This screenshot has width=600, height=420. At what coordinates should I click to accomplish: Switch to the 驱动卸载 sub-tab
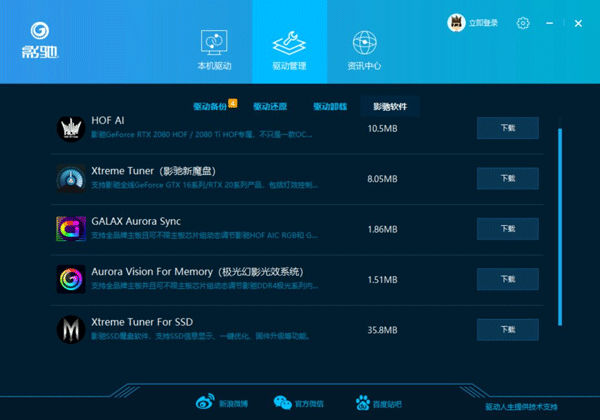click(x=330, y=106)
